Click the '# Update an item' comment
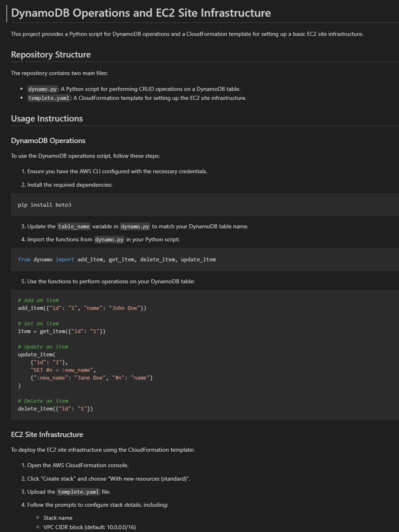This screenshot has height=532, width=399. (x=43, y=347)
